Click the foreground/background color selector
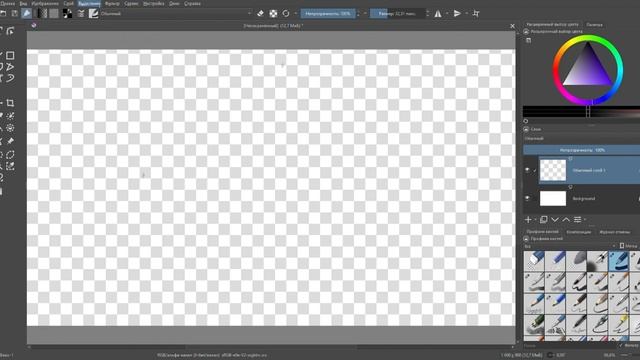This screenshot has width=640, height=360. click(67, 13)
